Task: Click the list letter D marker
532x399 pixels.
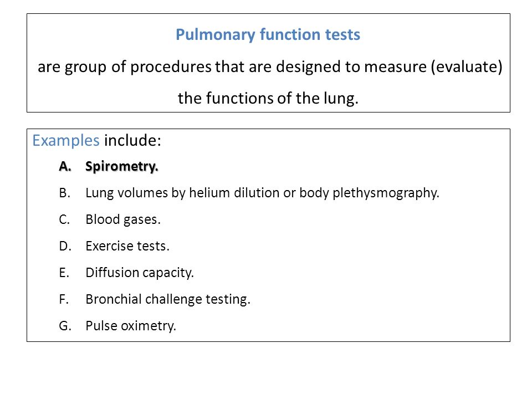Action: (65, 246)
